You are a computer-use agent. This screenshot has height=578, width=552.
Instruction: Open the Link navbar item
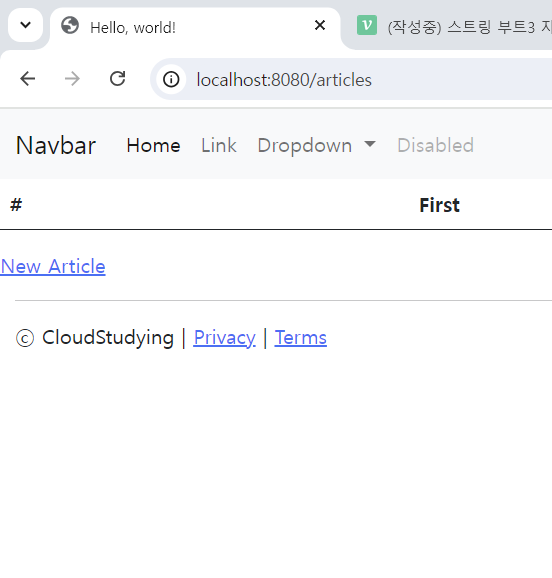click(x=219, y=145)
